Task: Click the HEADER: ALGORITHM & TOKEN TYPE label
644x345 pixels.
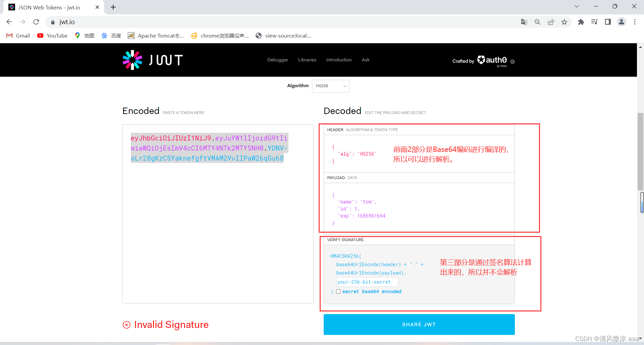Action: (x=363, y=130)
